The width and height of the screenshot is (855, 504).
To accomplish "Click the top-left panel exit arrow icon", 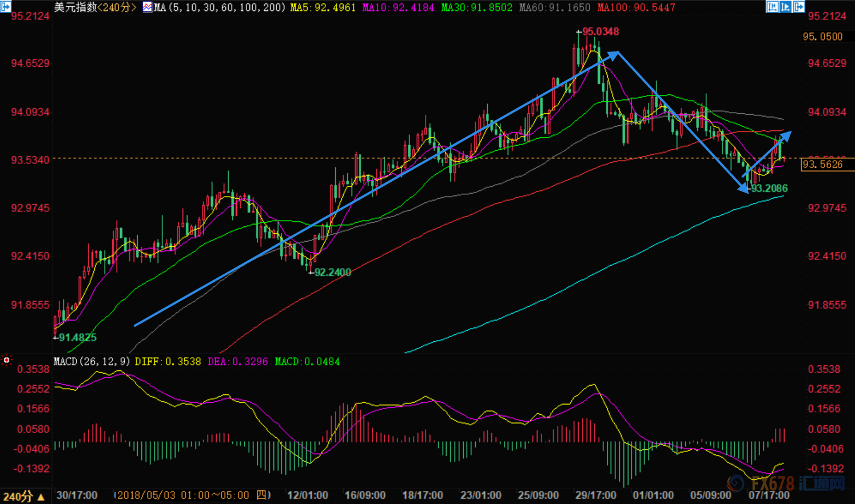I will tap(5, 6).
